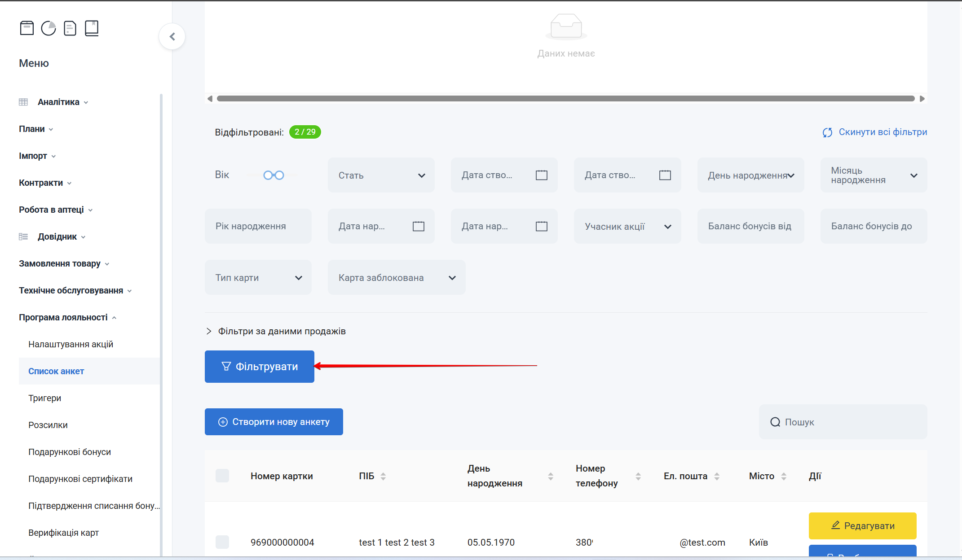Image resolution: width=962 pixels, height=560 pixels.
Task: Collapse sidebar with the left chevron button
Action: 172,37
